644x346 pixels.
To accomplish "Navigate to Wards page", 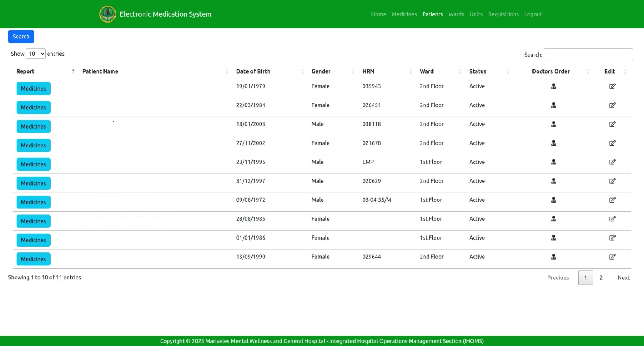I will (456, 14).
